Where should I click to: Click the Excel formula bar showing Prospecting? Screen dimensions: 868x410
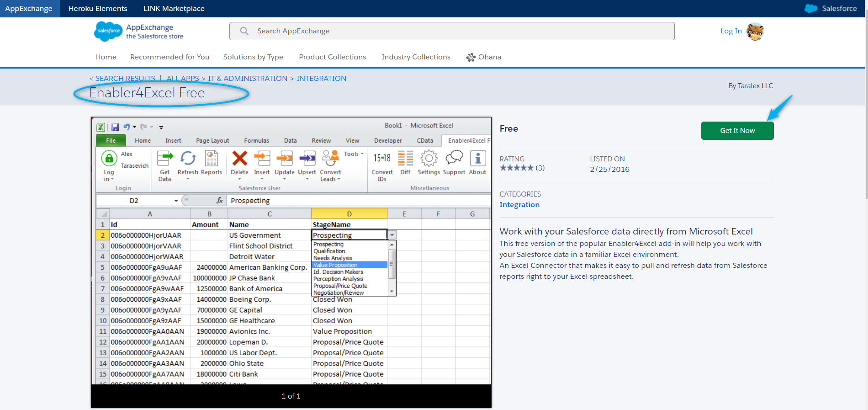coord(359,201)
